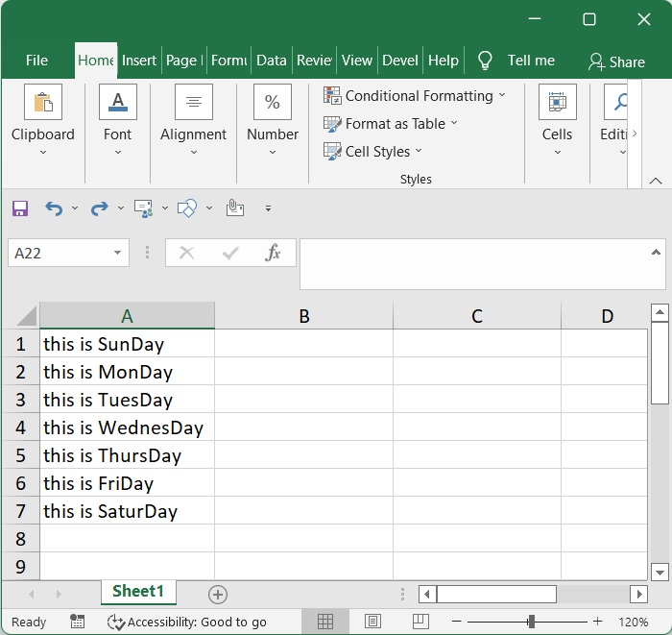This screenshot has width=672, height=635.
Task: Click the Insert Function fx icon
Action: click(x=274, y=253)
